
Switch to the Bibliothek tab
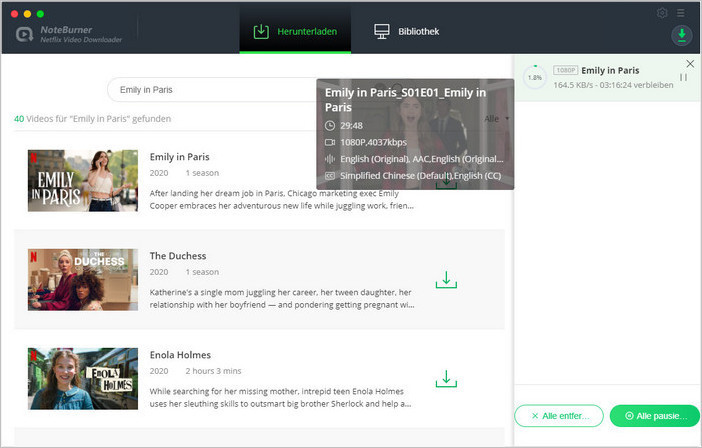[x=407, y=31]
